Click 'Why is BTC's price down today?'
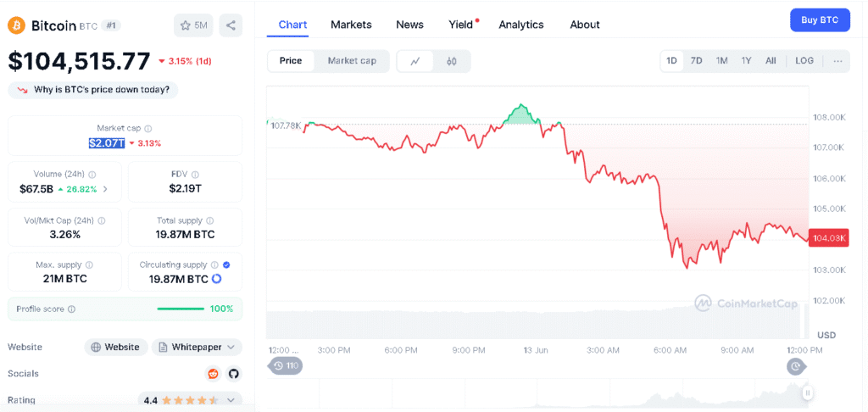The width and height of the screenshot is (868, 412). click(x=93, y=90)
